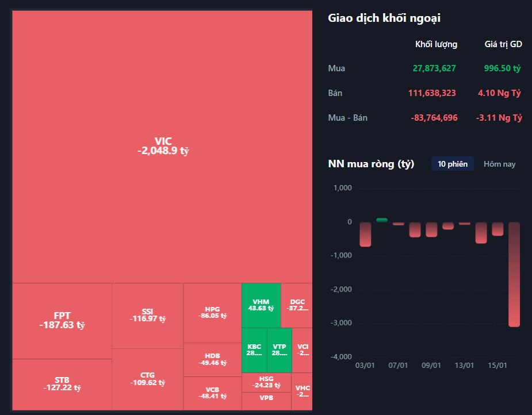Click the only green bar in the chart
The height and width of the screenshot is (415, 532).
click(382, 220)
